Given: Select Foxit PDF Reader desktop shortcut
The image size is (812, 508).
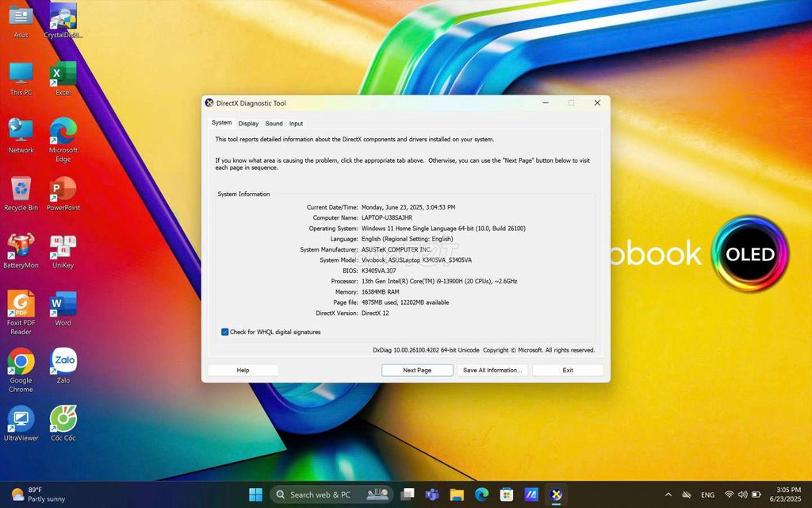Looking at the screenshot, I should 21,313.
